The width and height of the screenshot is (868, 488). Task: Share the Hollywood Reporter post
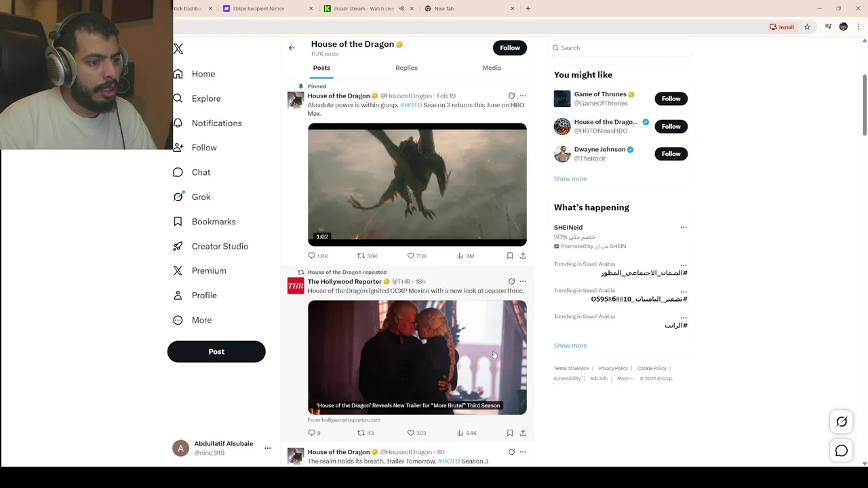click(523, 432)
